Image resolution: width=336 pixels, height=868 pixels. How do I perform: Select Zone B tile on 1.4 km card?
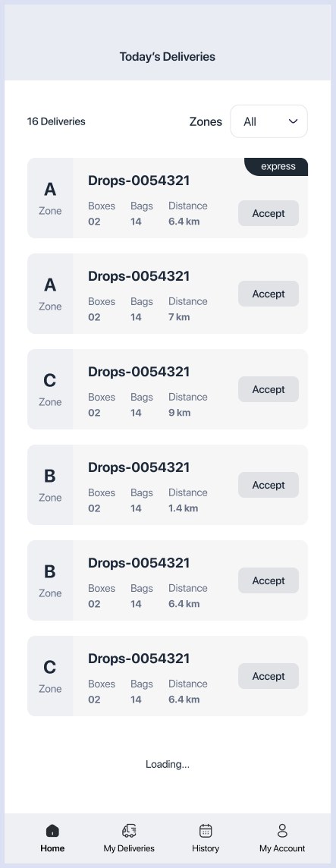(50, 485)
